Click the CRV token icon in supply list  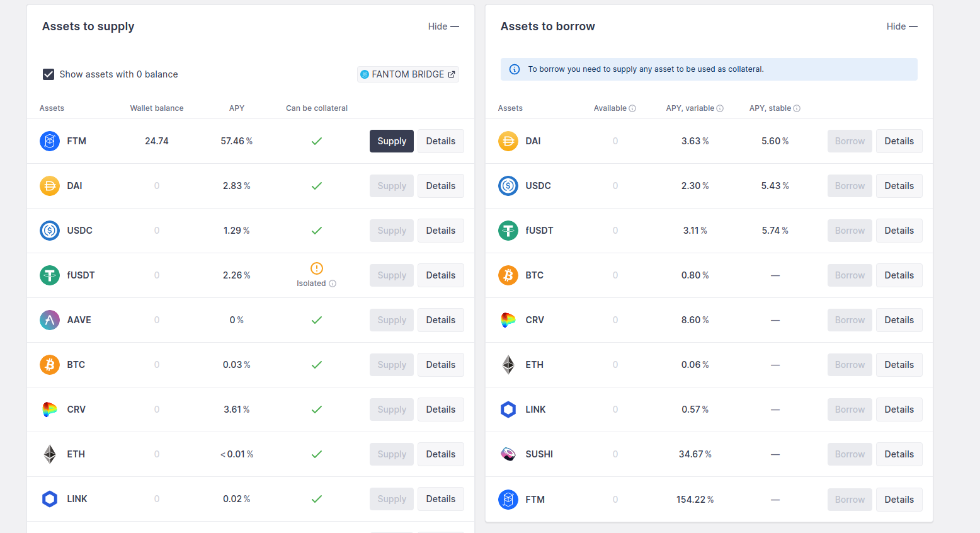pos(50,410)
